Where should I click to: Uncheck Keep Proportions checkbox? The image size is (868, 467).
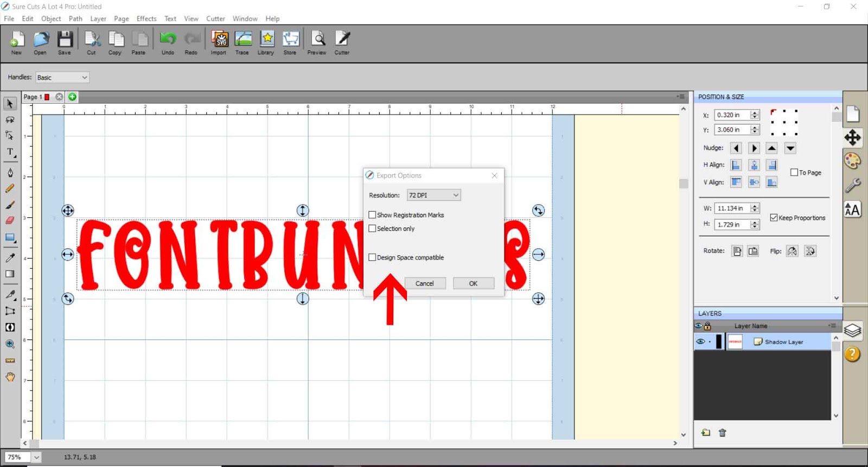pyautogui.click(x=774, y=218)
